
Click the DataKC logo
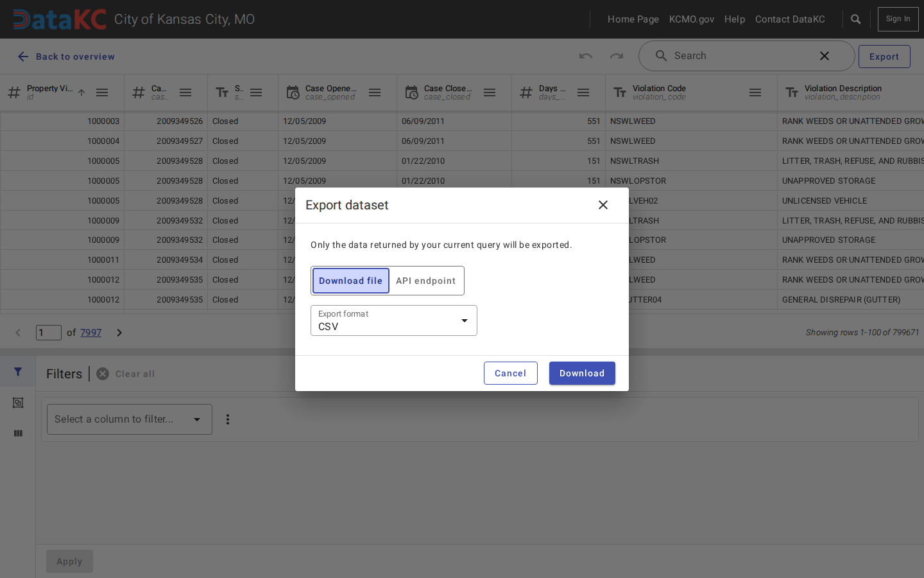pyautogui.click(x=60, y=19)
